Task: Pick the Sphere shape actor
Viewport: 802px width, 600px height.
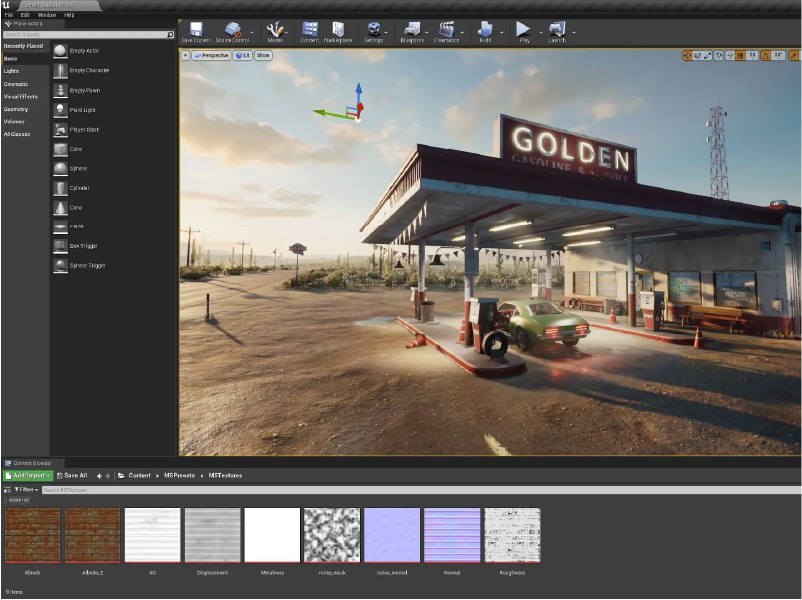Action: click(70, 168)
